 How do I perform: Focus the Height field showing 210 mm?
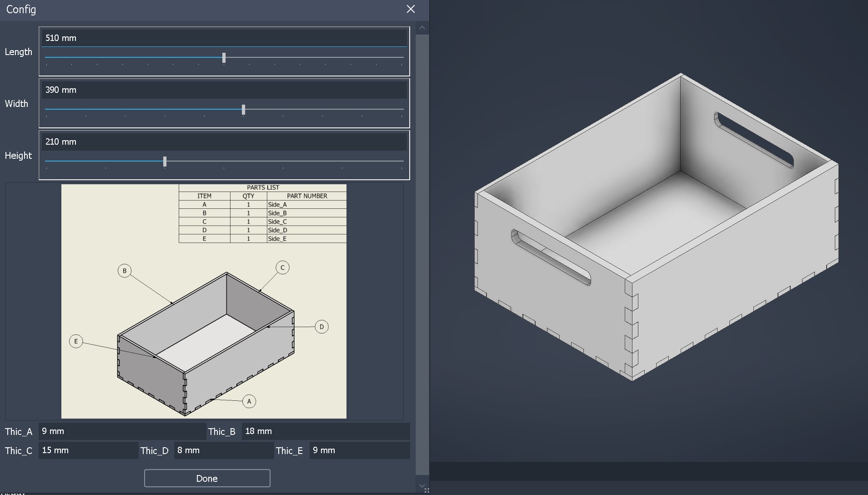[224, 142]
